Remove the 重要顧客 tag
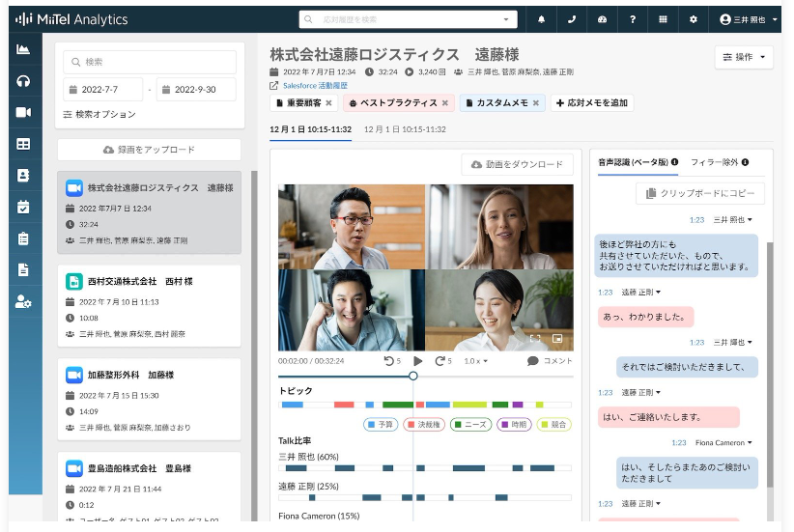The image size is (794, 532). coord(328,102)
